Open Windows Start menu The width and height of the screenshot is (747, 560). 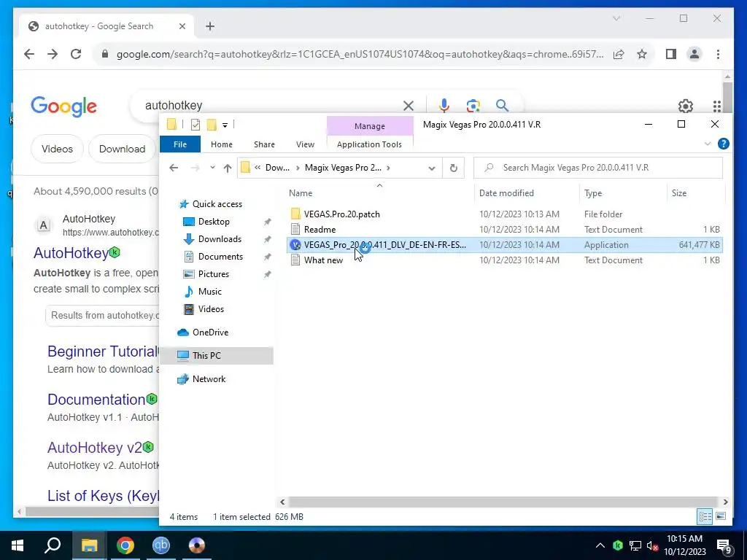(x=18, y=545)
